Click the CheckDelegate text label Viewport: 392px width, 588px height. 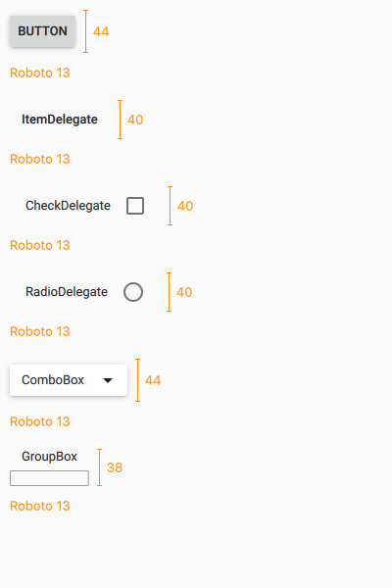point(68,206)
